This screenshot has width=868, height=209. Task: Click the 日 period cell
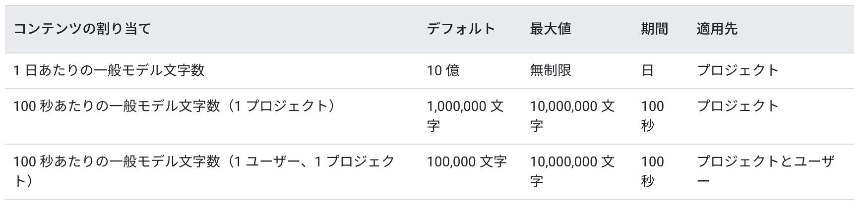click(x=648, y=70)
